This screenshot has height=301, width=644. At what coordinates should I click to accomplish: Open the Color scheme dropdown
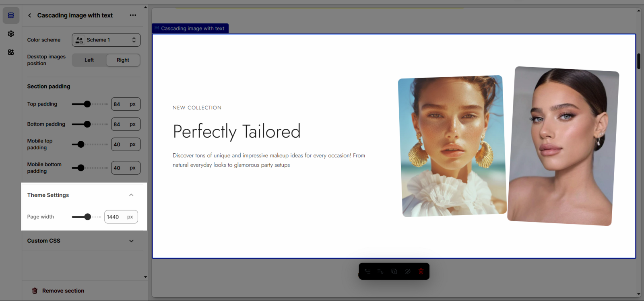click(x=106, y=40)
